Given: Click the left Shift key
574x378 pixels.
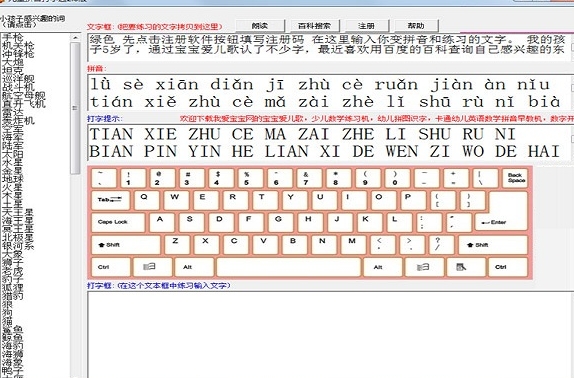Looking at the screenshot, I should [x=126, y=245].
